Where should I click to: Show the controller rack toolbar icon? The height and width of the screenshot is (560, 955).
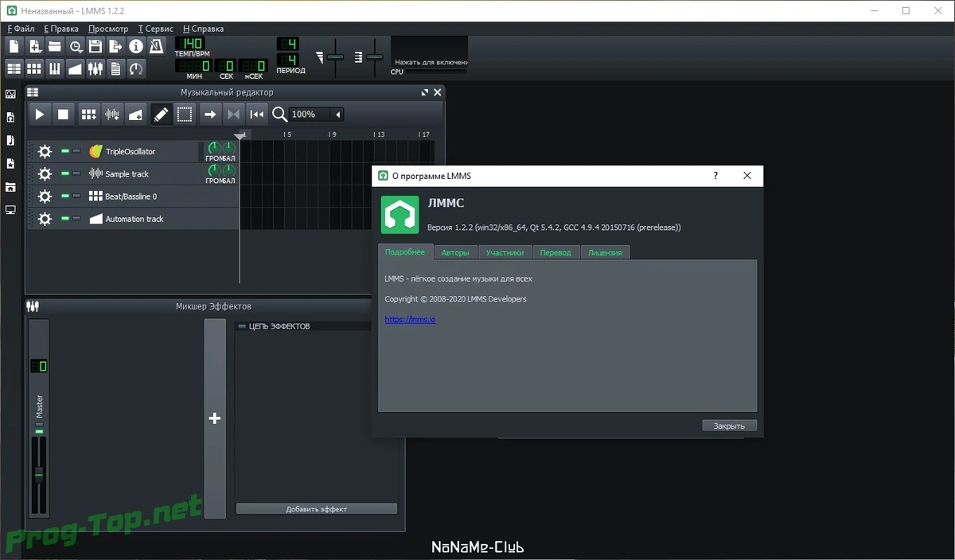(x=136, y=68)
